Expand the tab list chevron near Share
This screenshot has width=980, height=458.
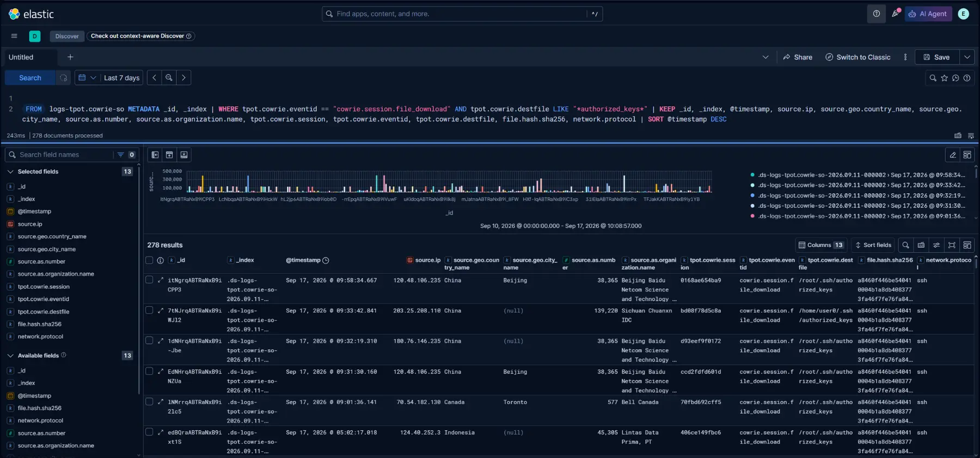(765, 57)
